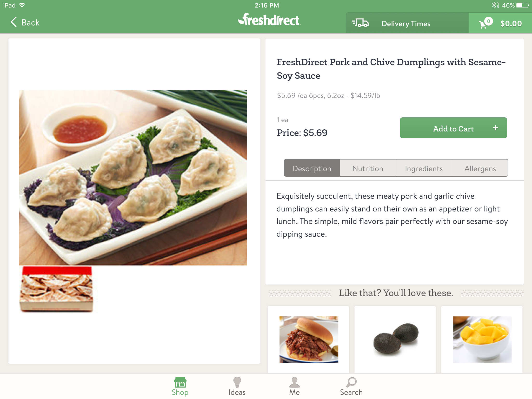Click the plus icon on Add to Cart

pyautogui.click(x=496, y=128)
